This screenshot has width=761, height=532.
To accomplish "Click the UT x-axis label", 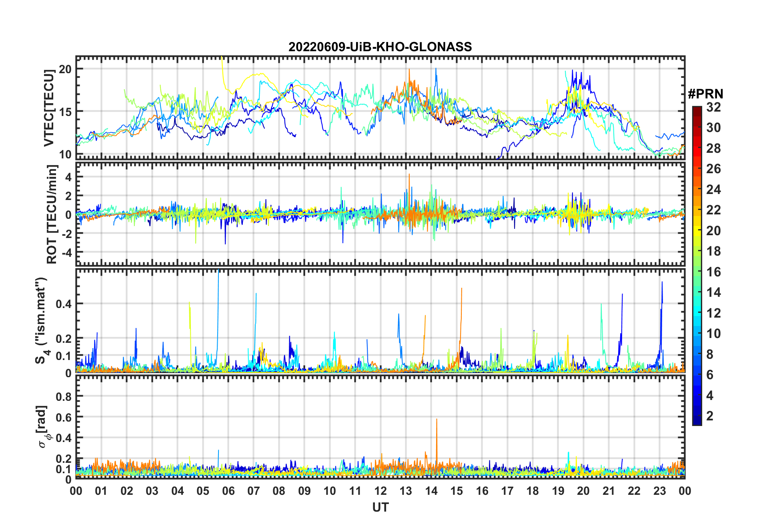I will 380,507.
